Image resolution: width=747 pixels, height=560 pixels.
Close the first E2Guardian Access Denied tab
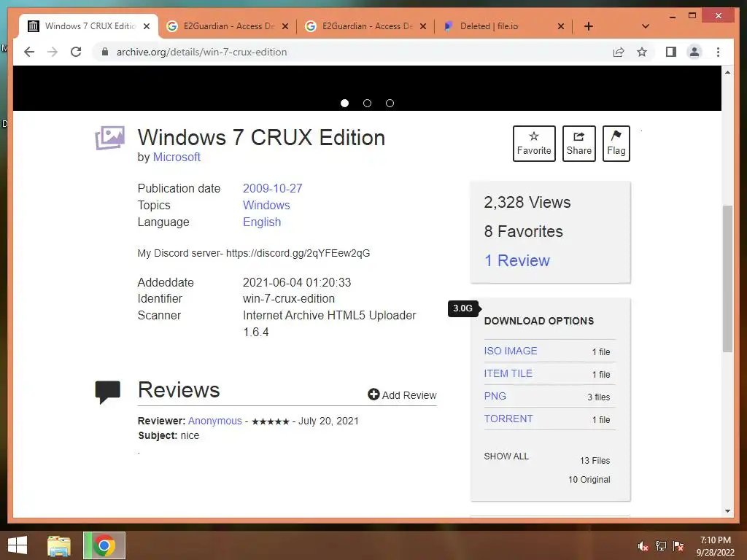(x=285, y=26)
